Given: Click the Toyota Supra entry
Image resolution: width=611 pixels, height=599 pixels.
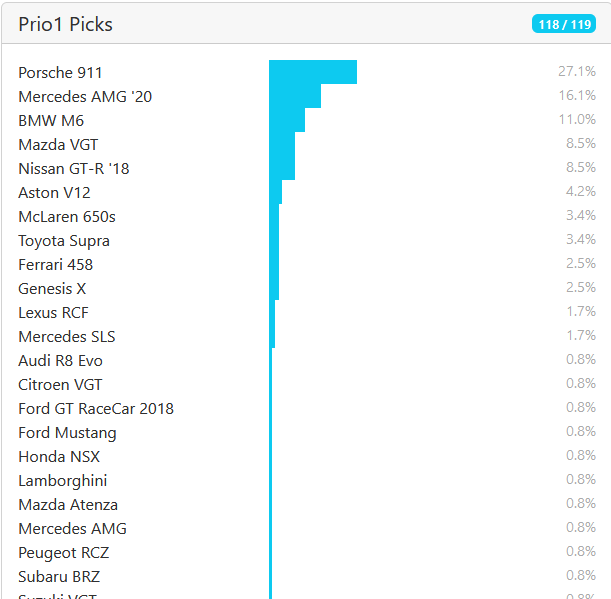Looking at the screenshot, I should tap(64, 241).
